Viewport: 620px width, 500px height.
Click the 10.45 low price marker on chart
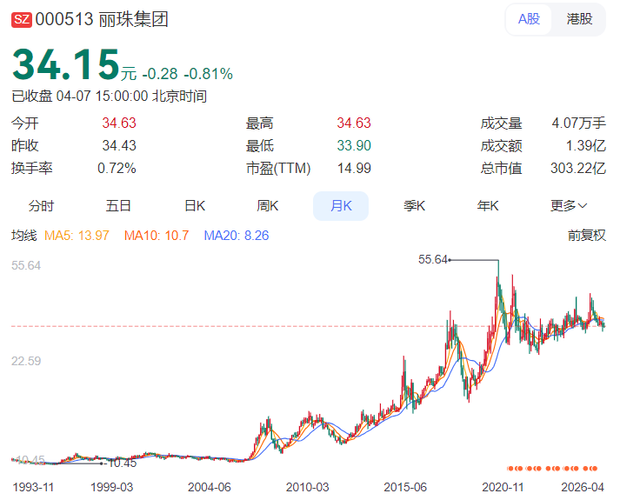(x=122, y=463)
